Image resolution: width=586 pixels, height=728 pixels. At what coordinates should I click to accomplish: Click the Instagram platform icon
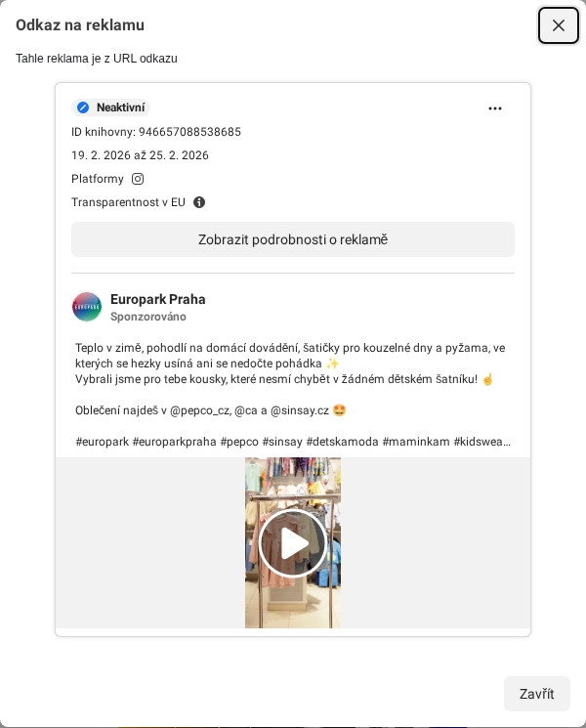coord(138,179)
